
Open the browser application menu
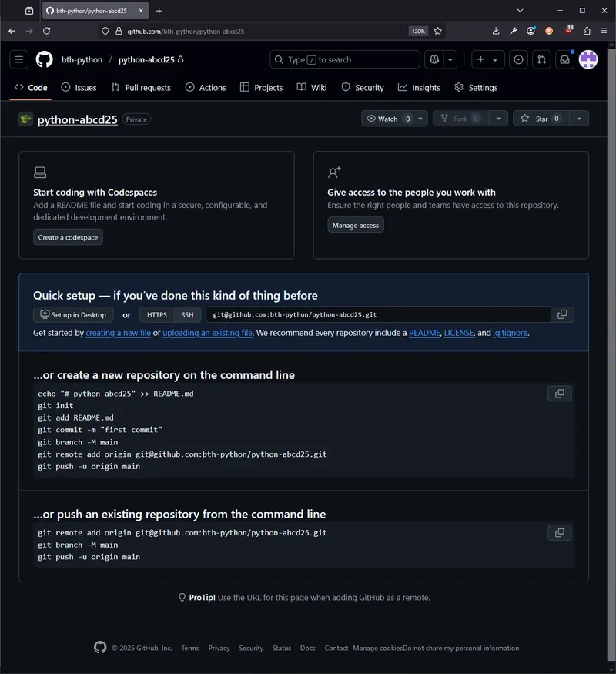coord(604,31)
